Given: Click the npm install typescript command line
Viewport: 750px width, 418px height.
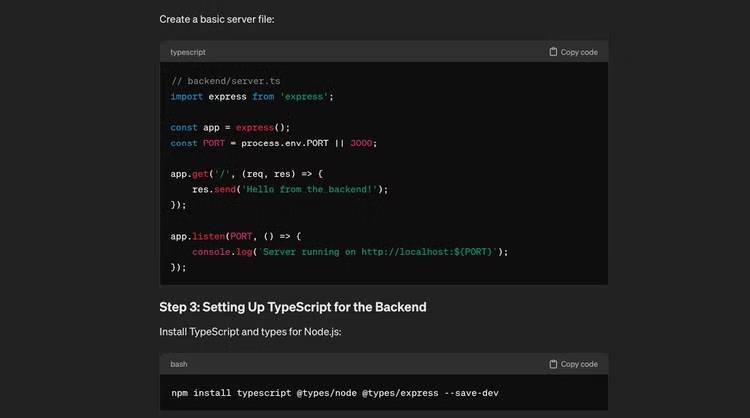Looking at the screenshot, I should point(335,393).
